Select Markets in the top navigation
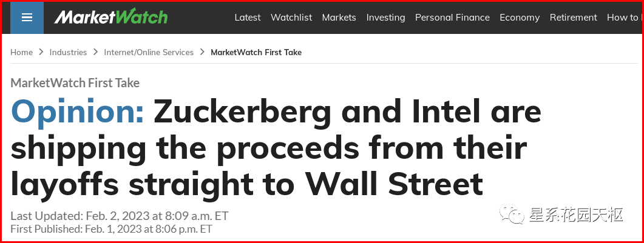The image size is (644, 243). coord(339,18)
